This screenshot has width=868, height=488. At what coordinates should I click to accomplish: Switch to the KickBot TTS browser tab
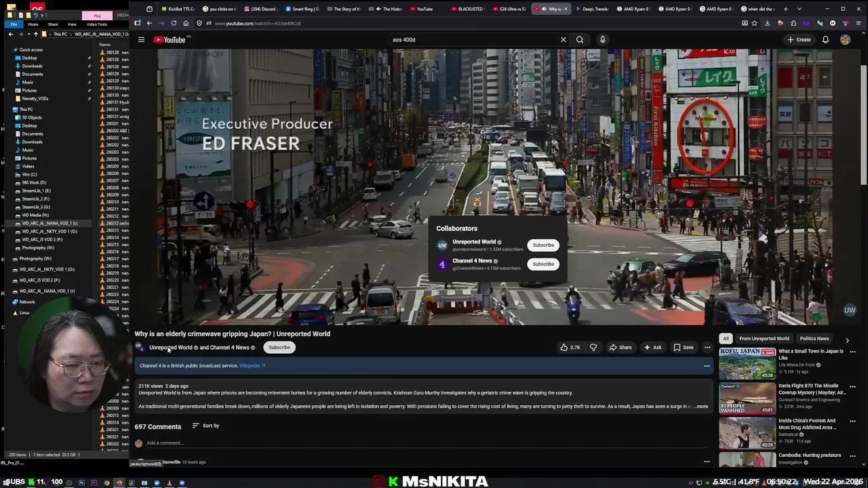pos(177,9)
